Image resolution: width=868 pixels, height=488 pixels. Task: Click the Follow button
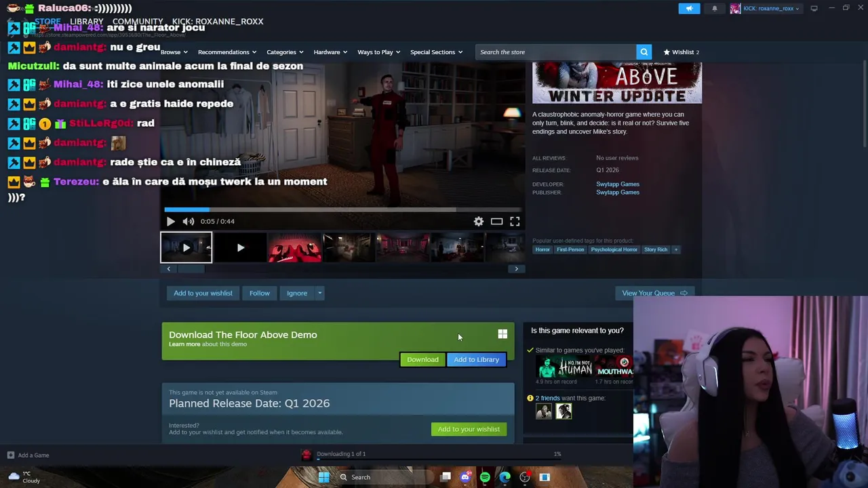[x=259, y=293]
